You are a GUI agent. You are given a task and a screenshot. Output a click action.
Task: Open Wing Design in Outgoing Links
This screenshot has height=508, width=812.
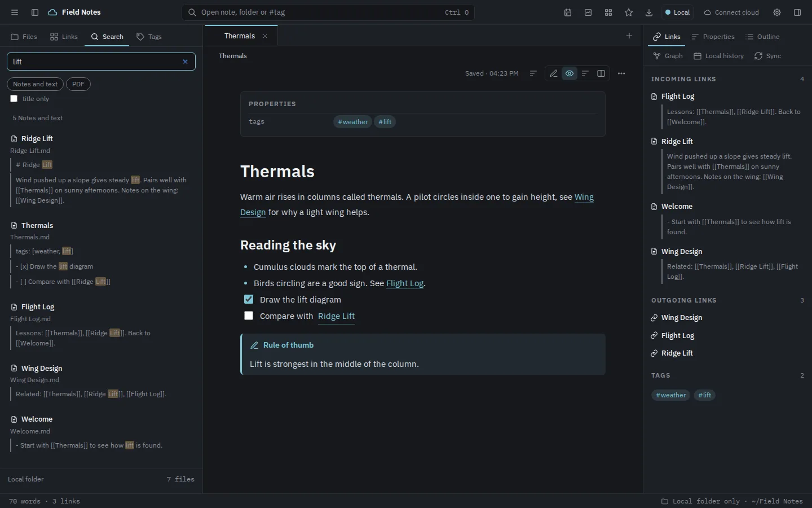(682, 318)
